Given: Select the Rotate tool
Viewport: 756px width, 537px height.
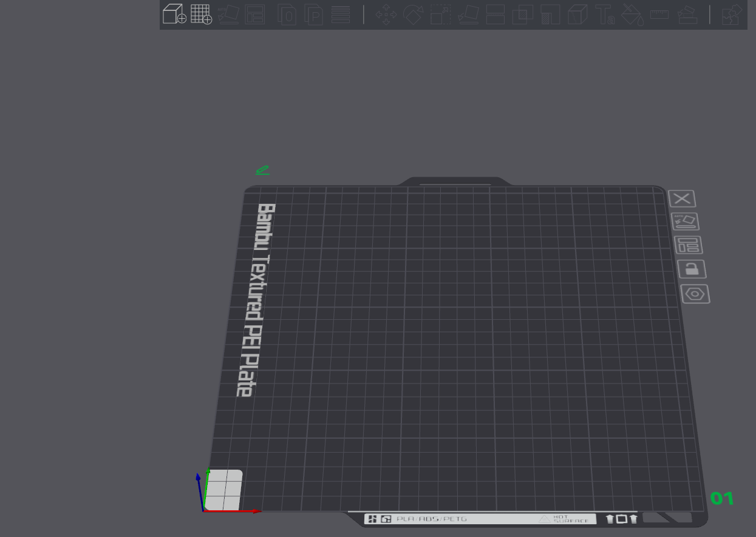Looking at the screenshot, I should click(x=413, y=14).
